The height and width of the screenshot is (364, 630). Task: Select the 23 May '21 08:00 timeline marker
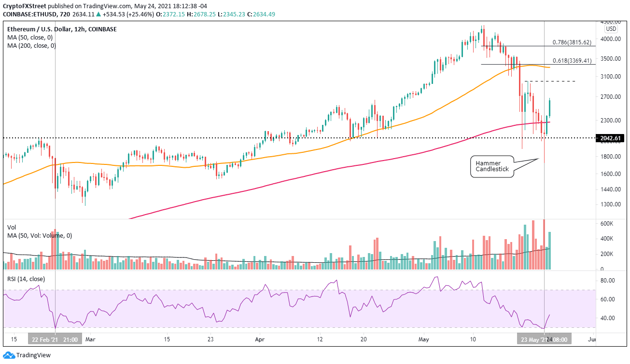pyautogui.click(x=543, y=339)
